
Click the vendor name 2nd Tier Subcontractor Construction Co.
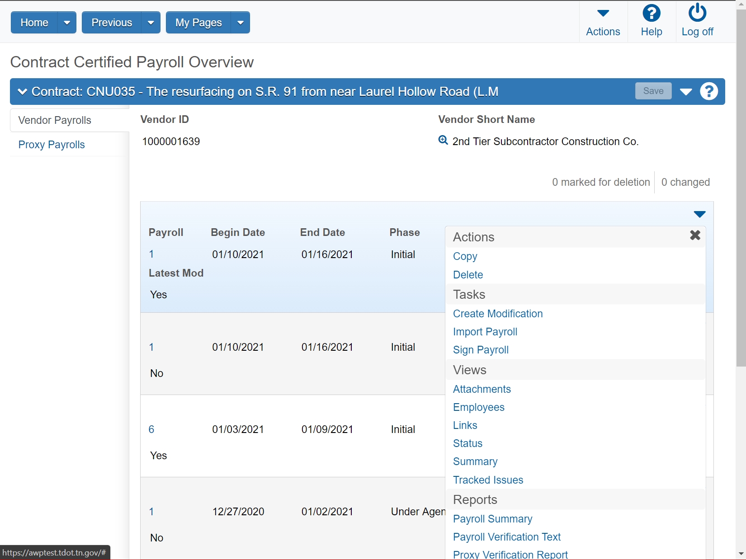pyautogui.click(x=545, y=141)
